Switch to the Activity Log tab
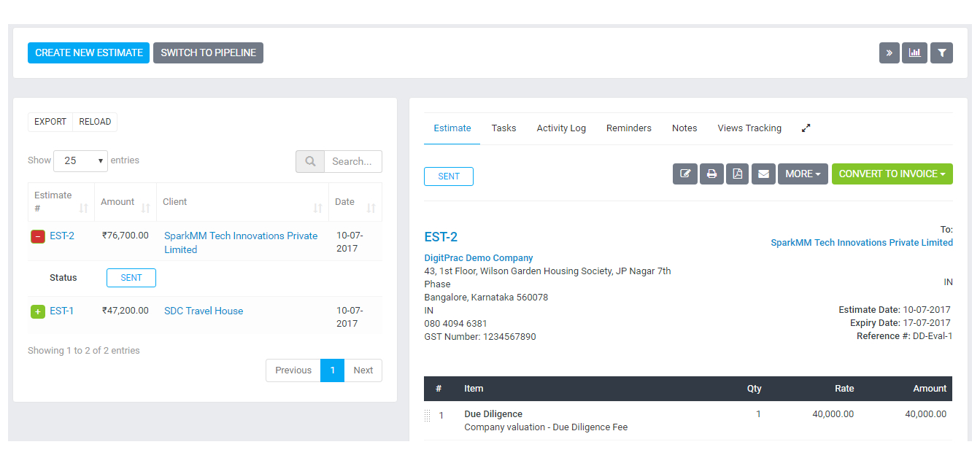The width and height of the screenshot is (980, 466). (561, 128)
